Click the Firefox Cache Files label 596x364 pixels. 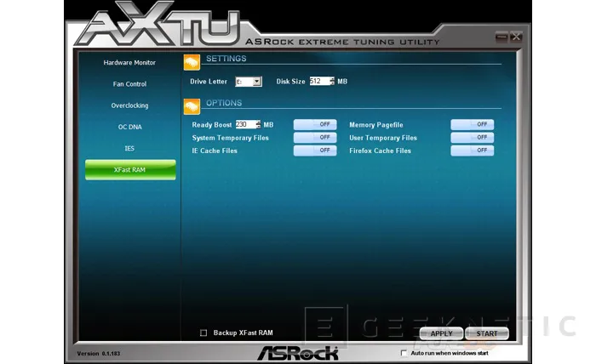pyautogui.click(x=380, y=151)
